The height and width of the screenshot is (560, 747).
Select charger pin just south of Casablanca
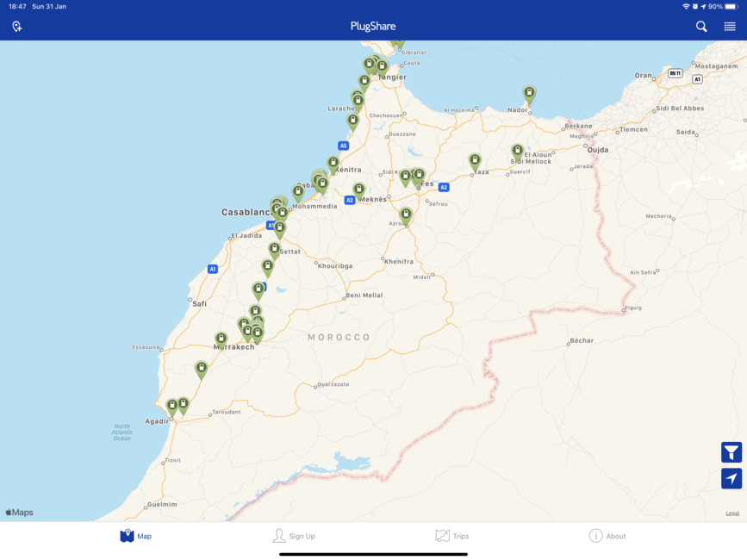[x=280, y=228]
